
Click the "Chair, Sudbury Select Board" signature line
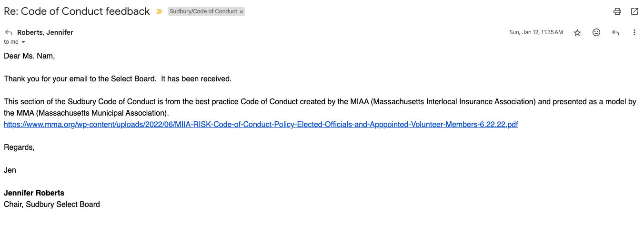click(52, 205)
